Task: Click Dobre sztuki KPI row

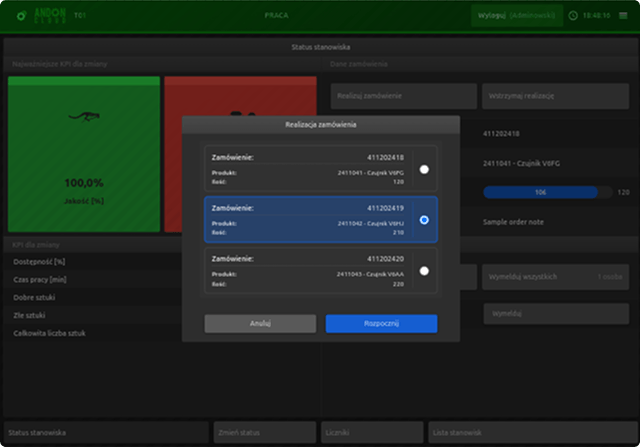Action: point(94,298)
